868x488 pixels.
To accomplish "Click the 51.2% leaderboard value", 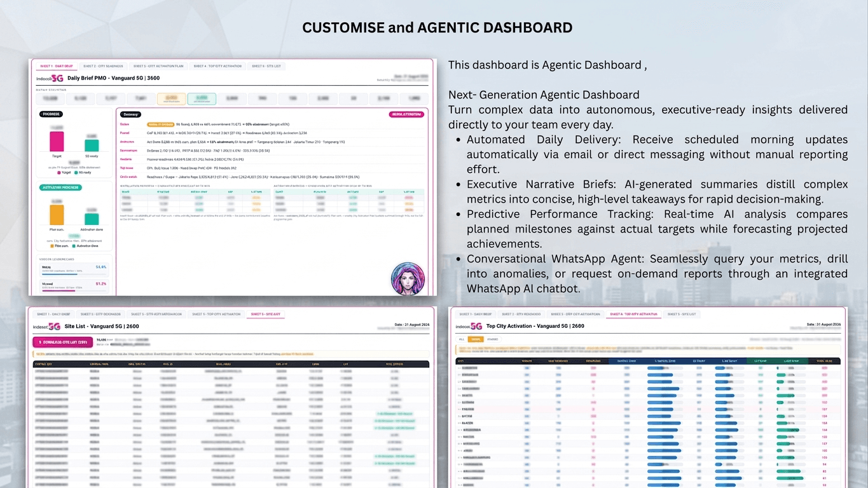I will click(101, 283).
